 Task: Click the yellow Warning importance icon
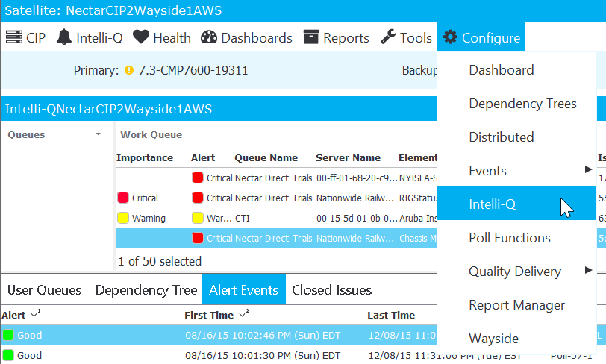(123, 218)
